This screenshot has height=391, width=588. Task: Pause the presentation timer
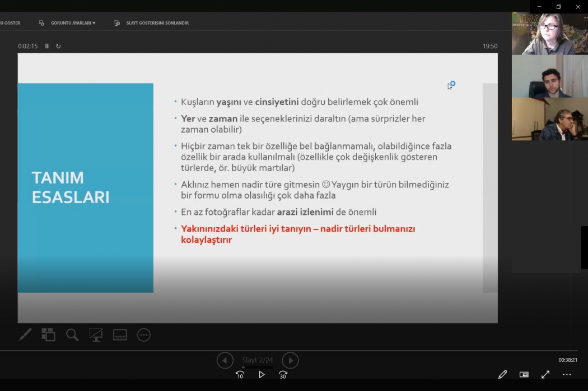pyautogui.click(x=47, y=46)
